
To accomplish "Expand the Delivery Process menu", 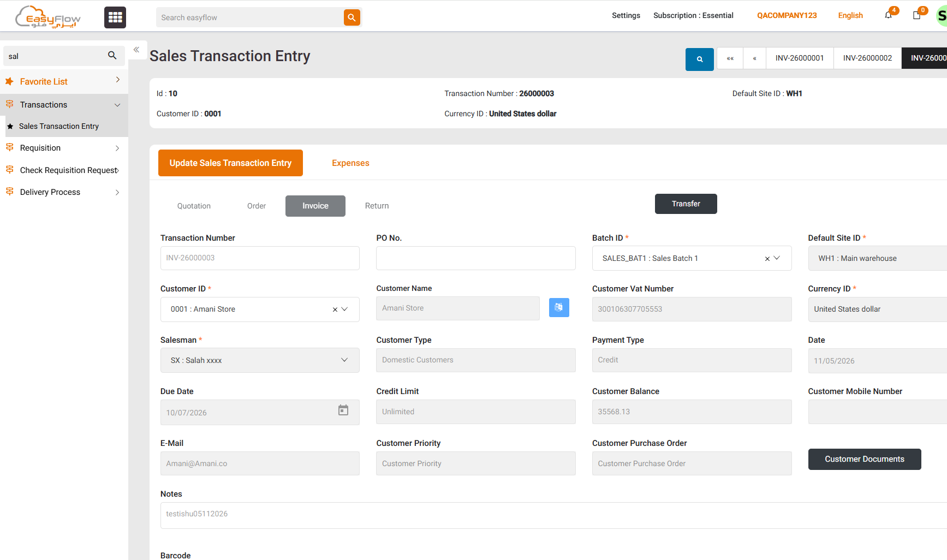I will click(117, 192).
